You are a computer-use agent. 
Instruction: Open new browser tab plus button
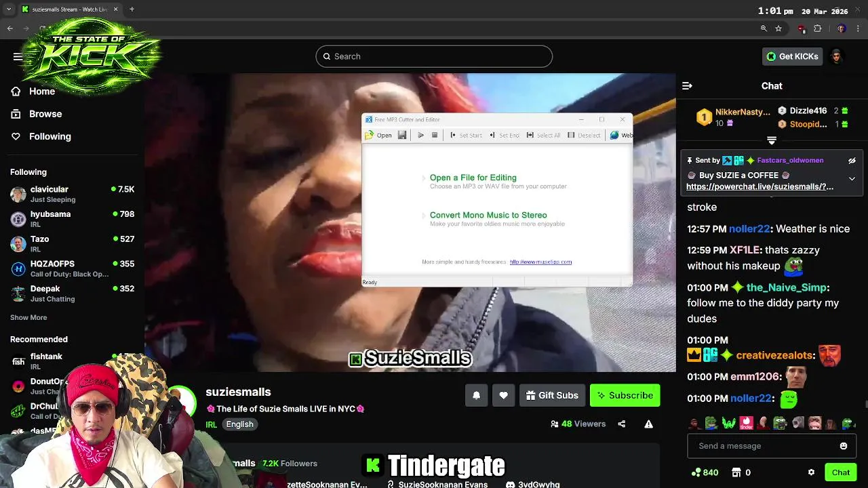[x=132, y=9]
